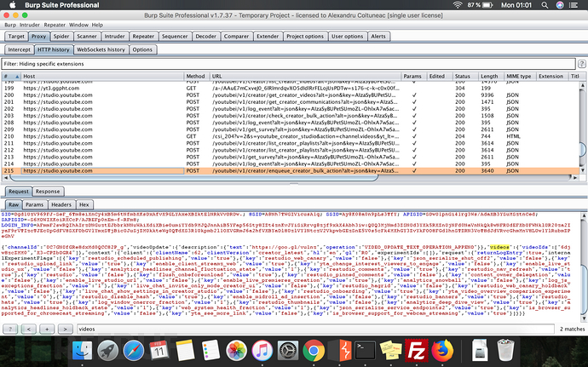Open Spotlight search magnifier
Viewport: 588px width, 367px height.
(545, 5)
